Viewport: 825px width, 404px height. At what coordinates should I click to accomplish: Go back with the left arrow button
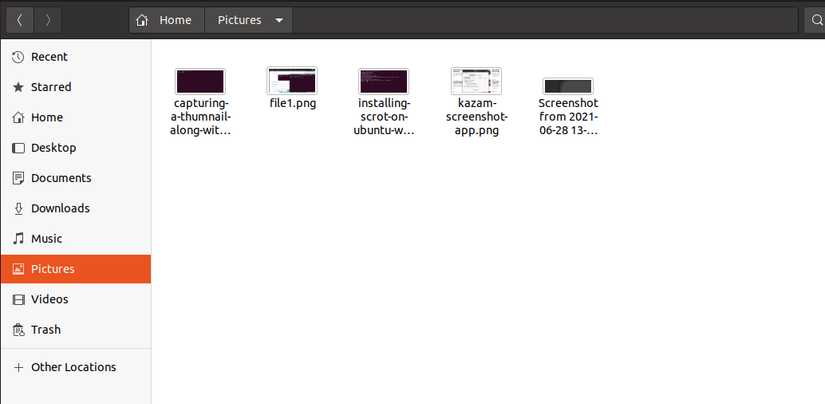[20, 20]
